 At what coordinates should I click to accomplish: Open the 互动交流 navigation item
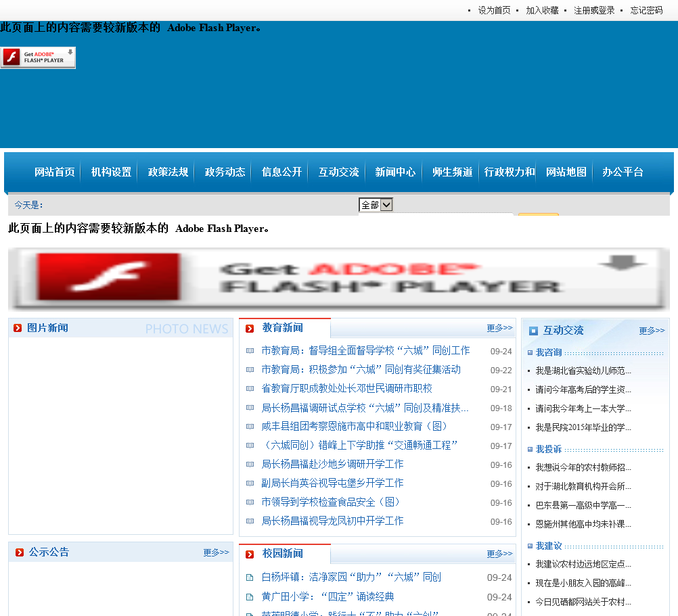(338, 172)
